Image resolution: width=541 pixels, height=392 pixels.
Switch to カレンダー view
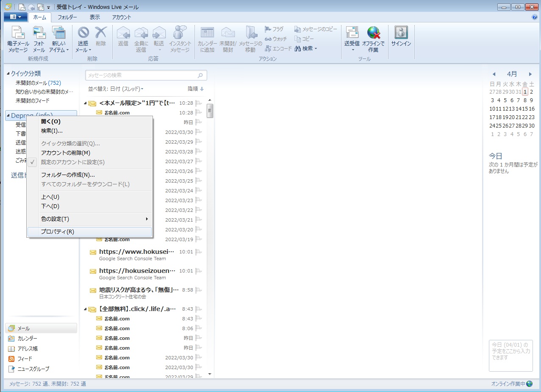tap(41, 339)
